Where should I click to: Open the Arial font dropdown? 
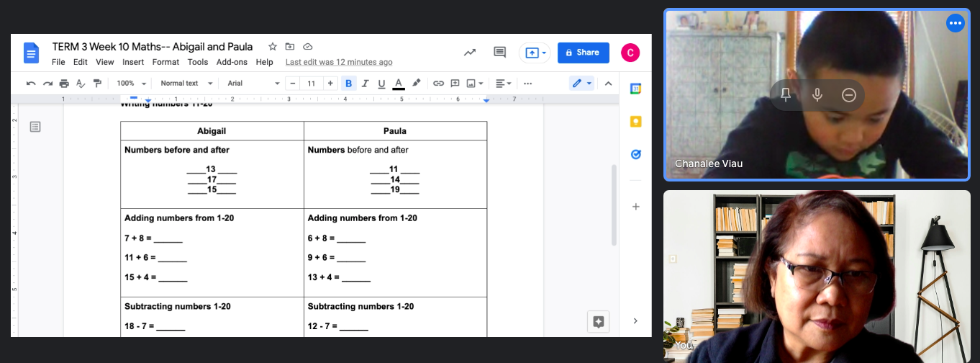[x=253, y=84]
